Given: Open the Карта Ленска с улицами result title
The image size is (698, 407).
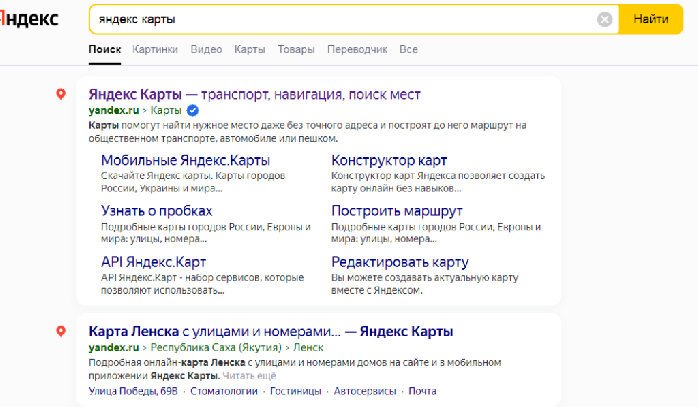Looking at the screenshot, I should click(271, 331).
